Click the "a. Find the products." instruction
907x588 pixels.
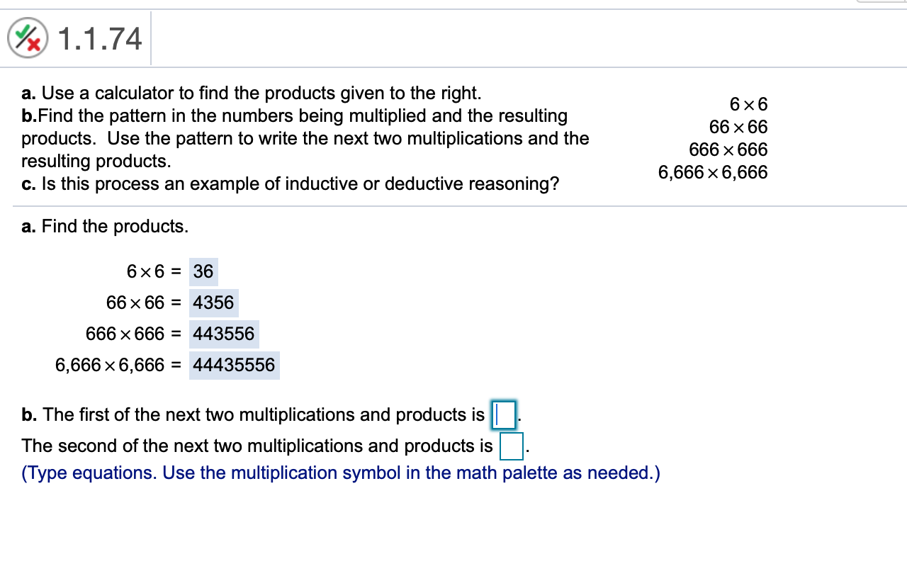105,226
